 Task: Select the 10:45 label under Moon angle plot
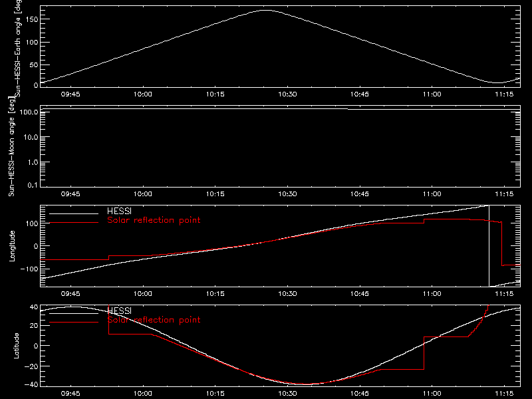pyautogui.click(x=360, y=194)
